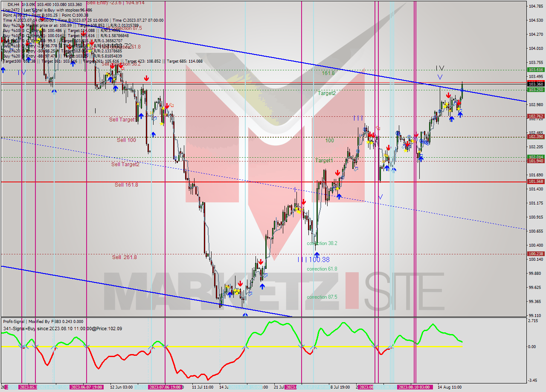Select the current price tag 103.360
Image resolution: width=546 pixels, height=392 pixels.
point(536,84)
